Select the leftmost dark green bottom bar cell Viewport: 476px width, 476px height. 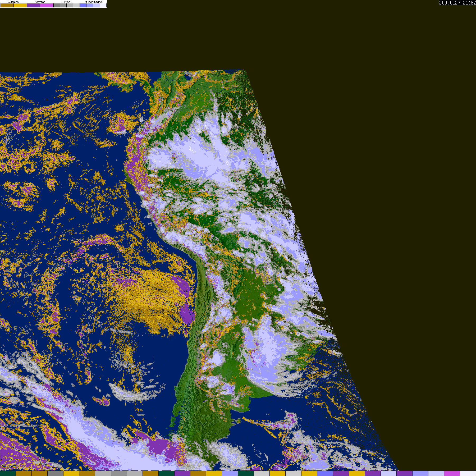pyautogui.click(x=8, y=473)
